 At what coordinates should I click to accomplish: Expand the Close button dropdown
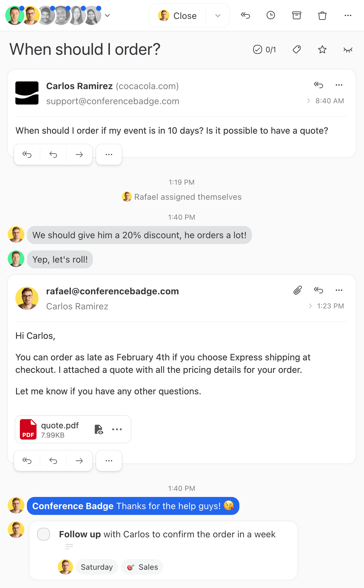(218, 15)
